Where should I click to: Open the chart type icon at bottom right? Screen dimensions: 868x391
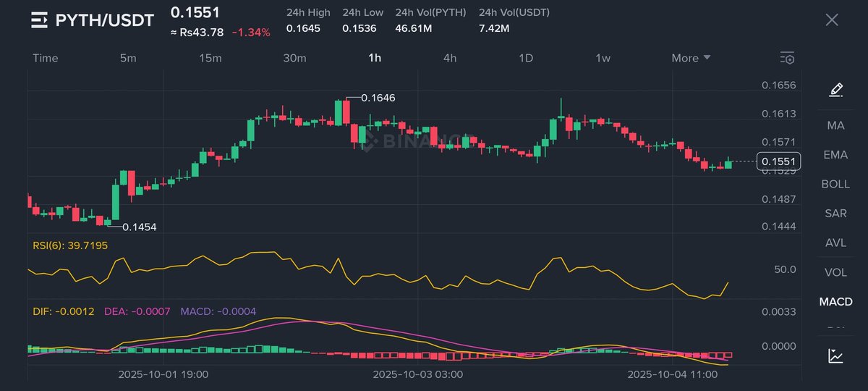[x=835, y=356]
